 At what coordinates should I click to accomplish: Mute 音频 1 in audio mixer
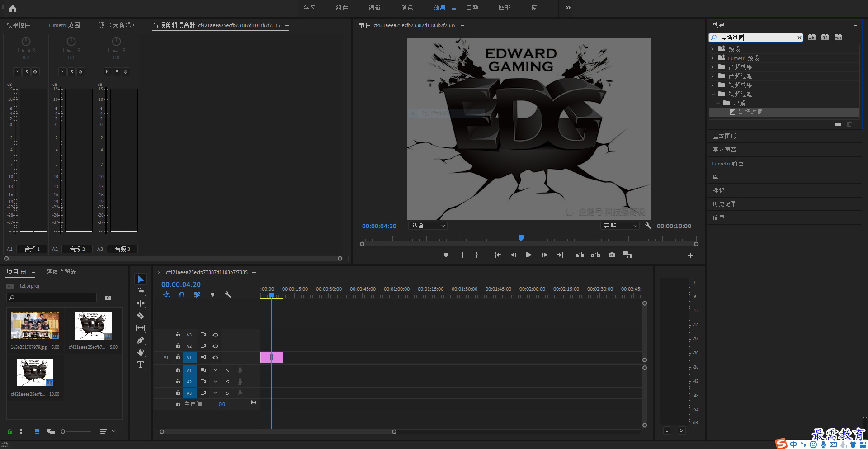[17, 71]
